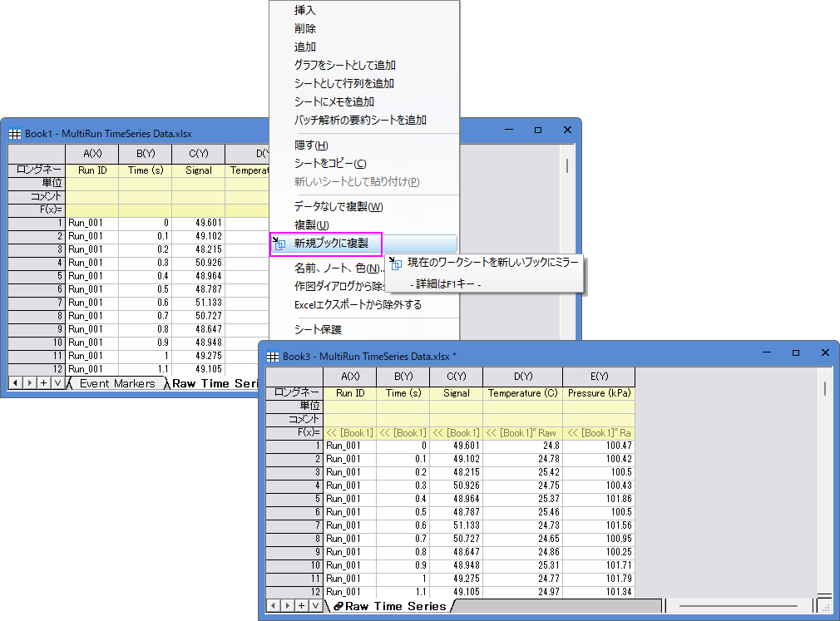Click Temperature (C) long name cell in Book3
This screenshot has height=621, width=840.
click(523, 393)
